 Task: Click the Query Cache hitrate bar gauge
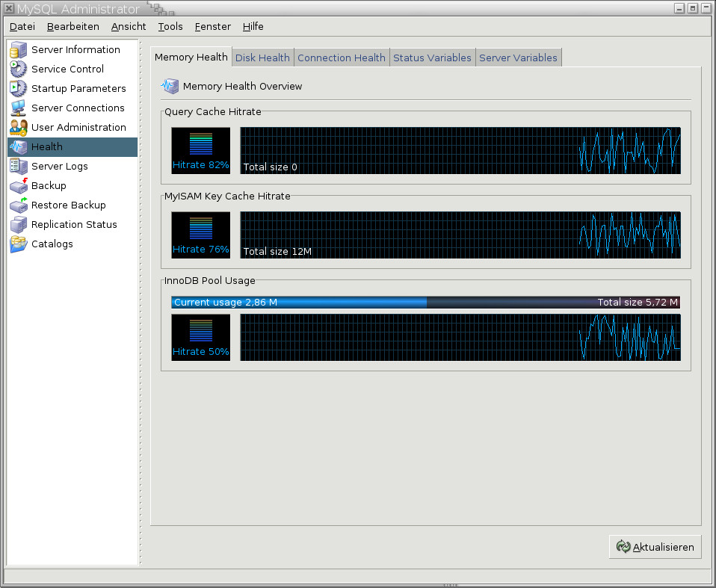tap(201, 143)
